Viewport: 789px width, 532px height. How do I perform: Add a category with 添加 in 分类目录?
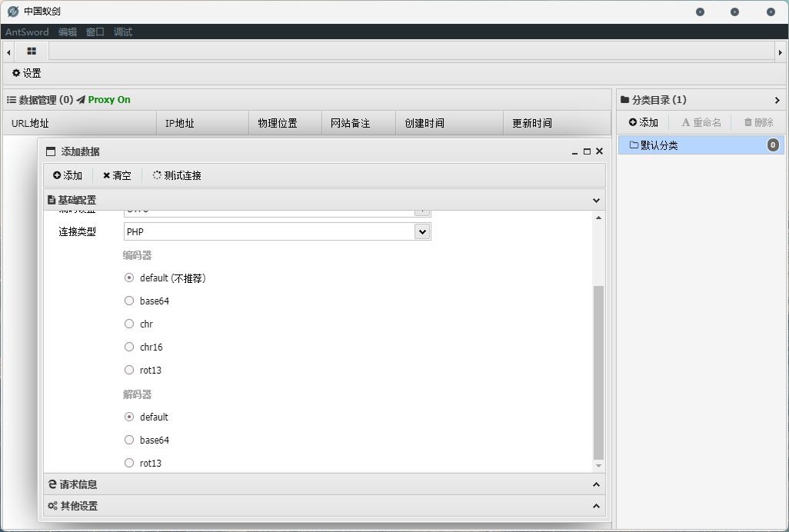pyautogui.click(x=644, y=122)
